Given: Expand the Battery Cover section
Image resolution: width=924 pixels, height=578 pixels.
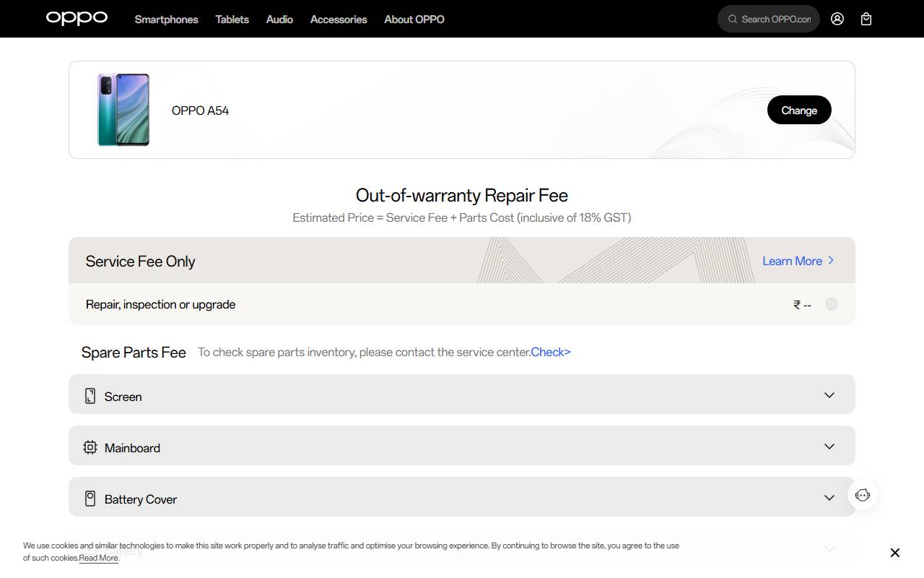Looking at the screenshot, I should [x=829, y=498].
